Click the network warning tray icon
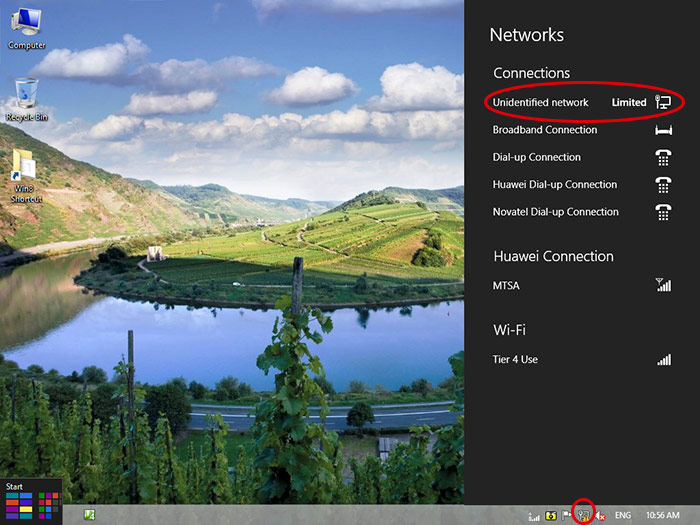This screenshot has width=700, height=525. (x=584, y=516)
